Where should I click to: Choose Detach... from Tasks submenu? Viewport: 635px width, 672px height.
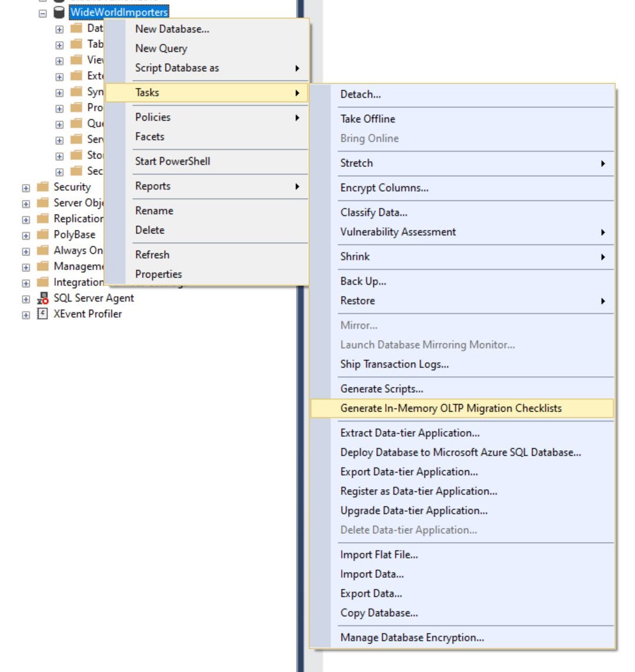[462, 94]
